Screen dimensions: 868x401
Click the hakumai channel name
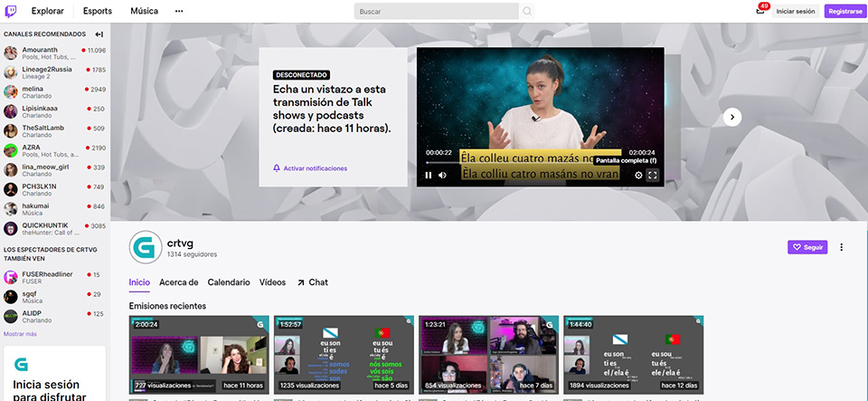35,205
